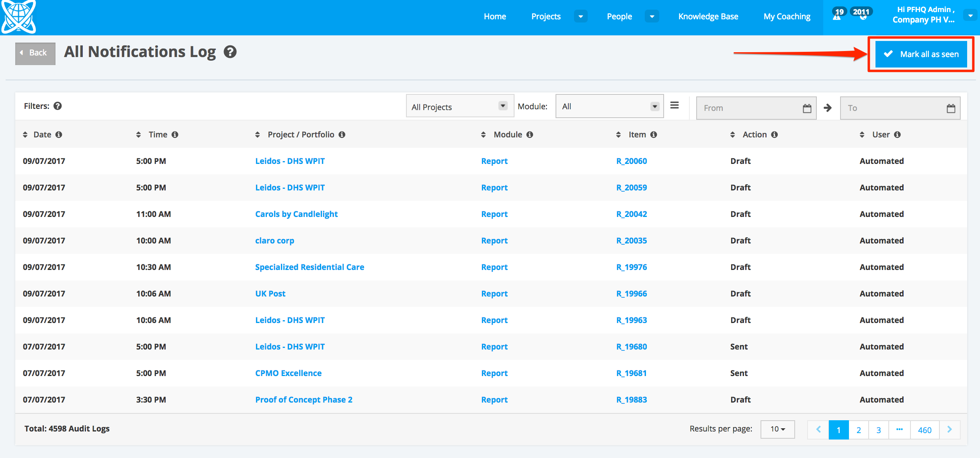The image size is (980, 458).
Task: Go to My Coaching menu
Action: pyautogui.click(x=787, y=16)
